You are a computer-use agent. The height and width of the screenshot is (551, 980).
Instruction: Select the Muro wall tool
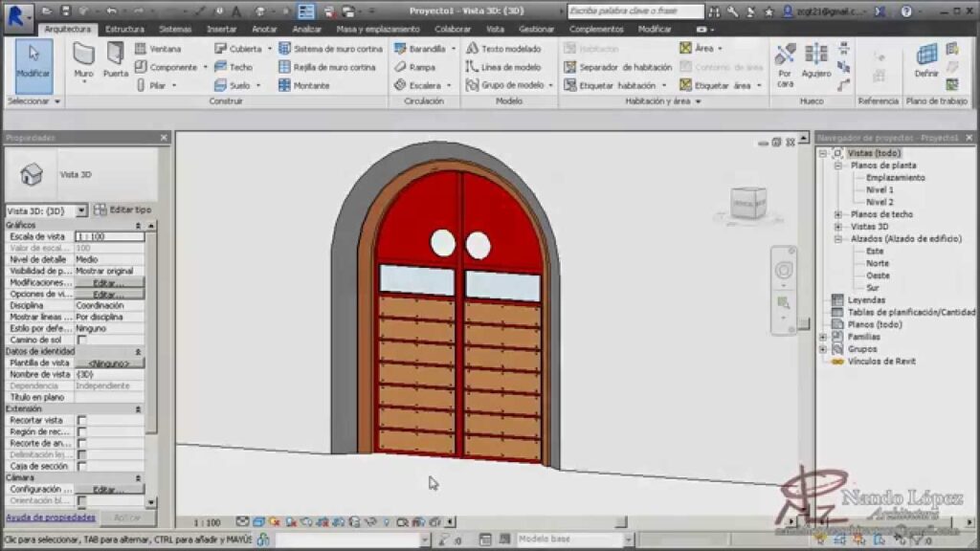(x=84, y=59)
